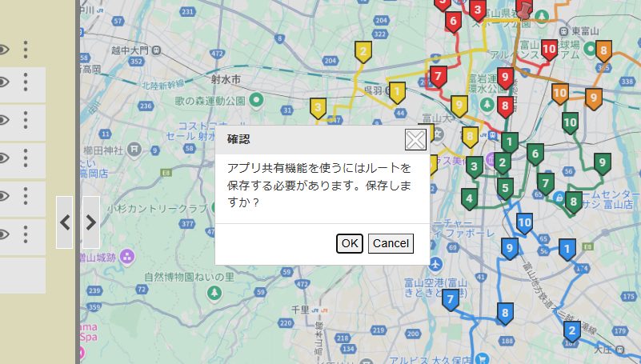Toggle visibility of the topmost route eye
641x364 pixels.
click(2, 50)
